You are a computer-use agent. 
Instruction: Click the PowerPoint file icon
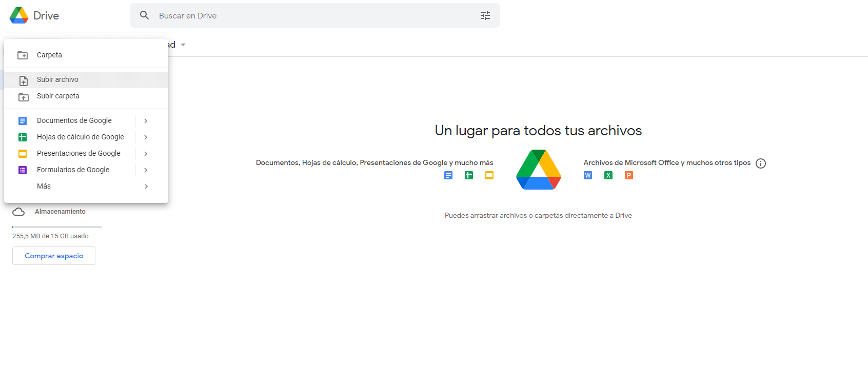click(x=629, y=175)
